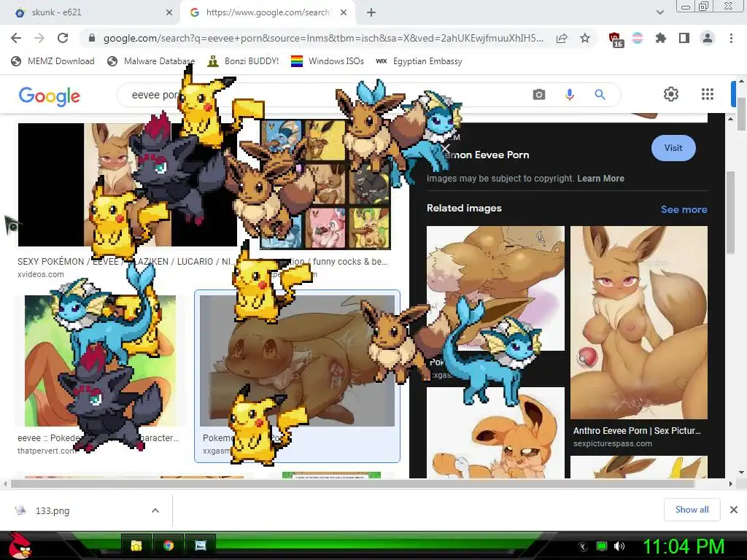Image resolution: width=747 pixels, height=560 pixels.
Task: Expand options for 133.png download
Action: point(155,510)
